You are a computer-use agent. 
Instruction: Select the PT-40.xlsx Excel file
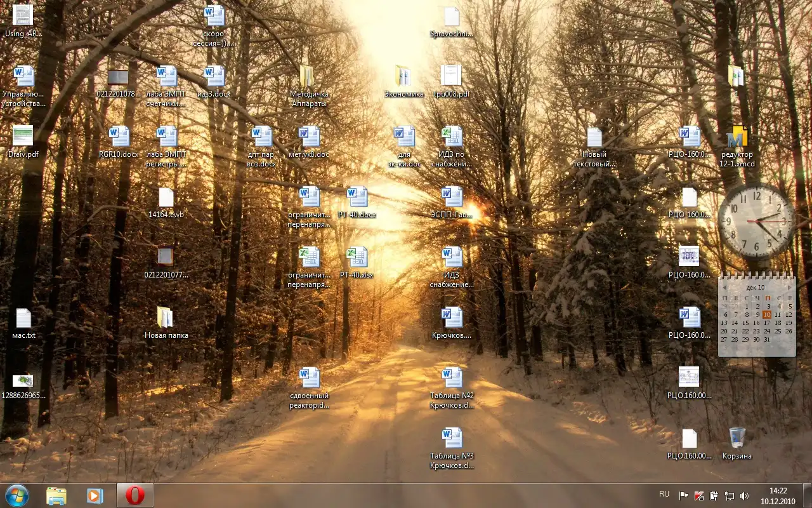click(x=357, y=258)
